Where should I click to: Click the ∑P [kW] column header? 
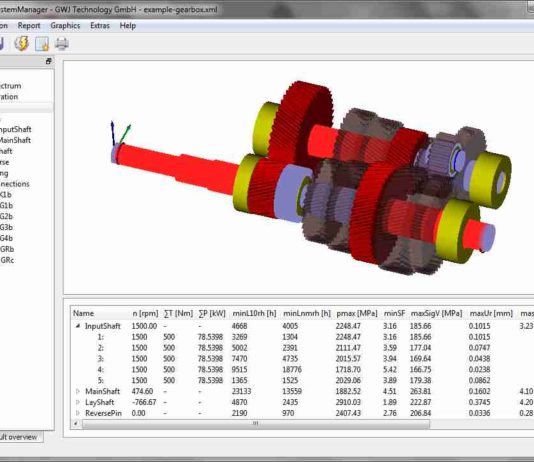tap(212, 313)
